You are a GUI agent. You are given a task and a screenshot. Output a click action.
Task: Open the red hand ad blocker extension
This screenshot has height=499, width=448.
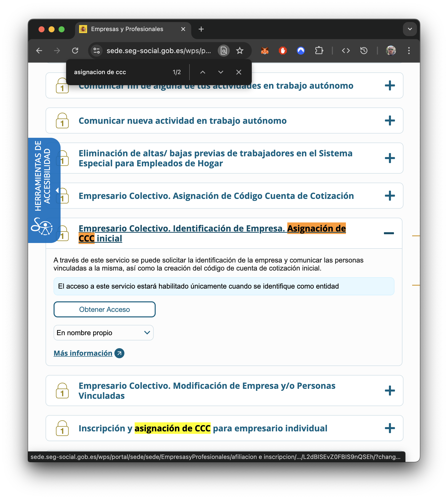coord(283,51)
